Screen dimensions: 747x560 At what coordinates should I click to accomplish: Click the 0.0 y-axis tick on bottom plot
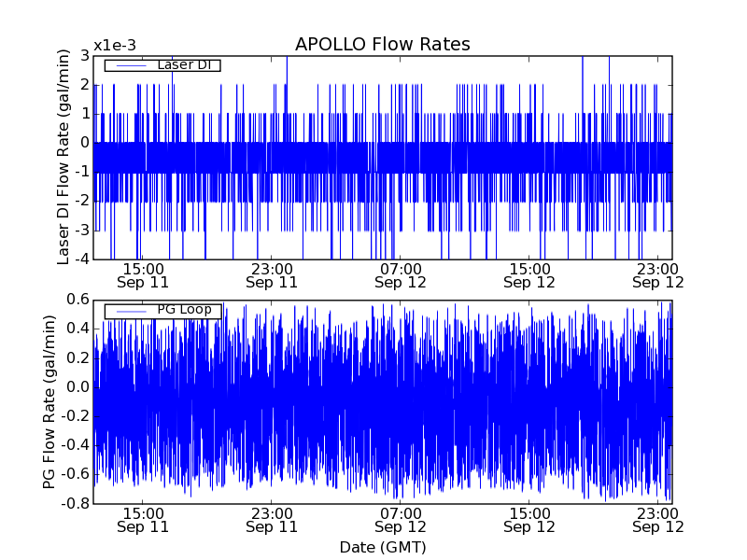[x=78, y=386]
